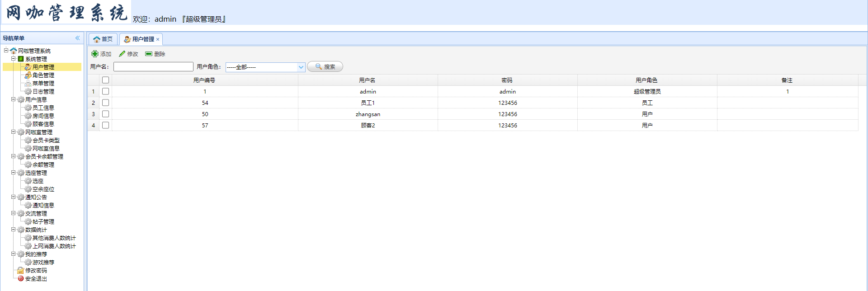Collapse the 网咖室管理 tree node
Screen dimensions: 868x291
14,132
